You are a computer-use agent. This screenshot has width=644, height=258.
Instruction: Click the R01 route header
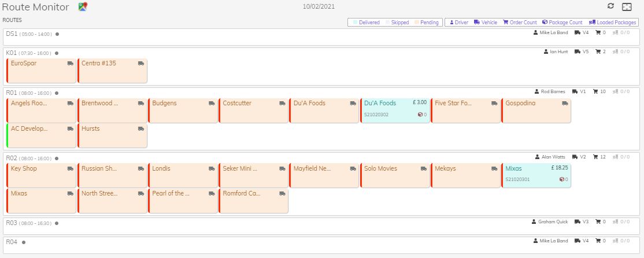12,93
